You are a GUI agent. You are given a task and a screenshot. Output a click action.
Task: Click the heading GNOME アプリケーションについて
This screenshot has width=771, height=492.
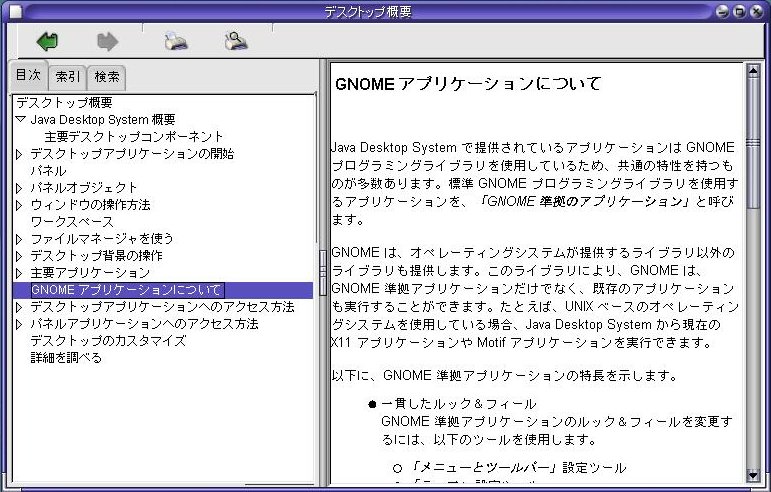pyautogui.click(x=468, y=84)
